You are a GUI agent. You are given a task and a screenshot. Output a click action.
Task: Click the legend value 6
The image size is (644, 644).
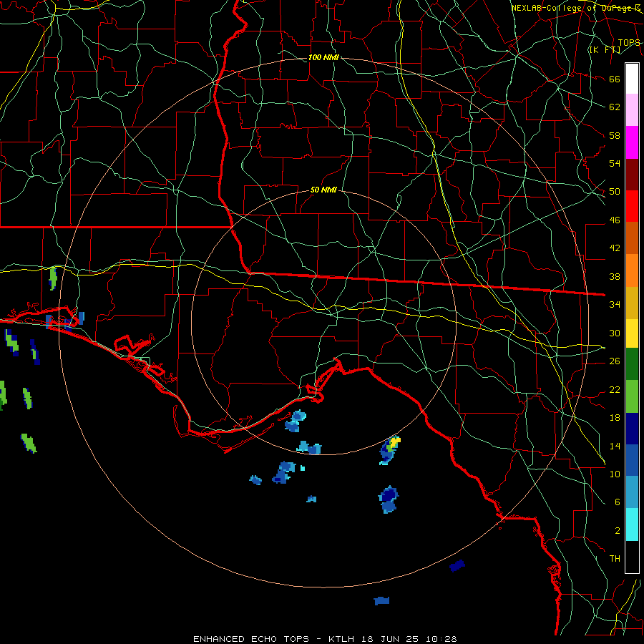(618, 502)
